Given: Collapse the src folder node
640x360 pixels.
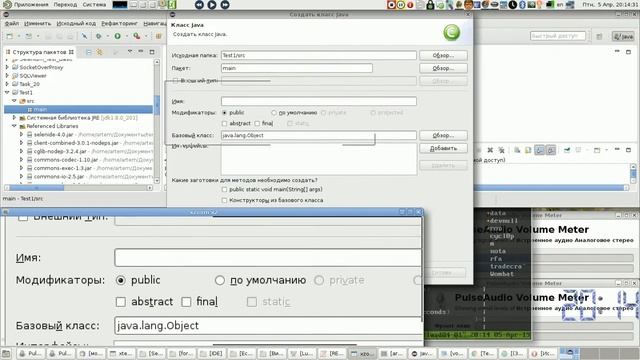Looking at the screenshot, I should (x=14, y=101).
